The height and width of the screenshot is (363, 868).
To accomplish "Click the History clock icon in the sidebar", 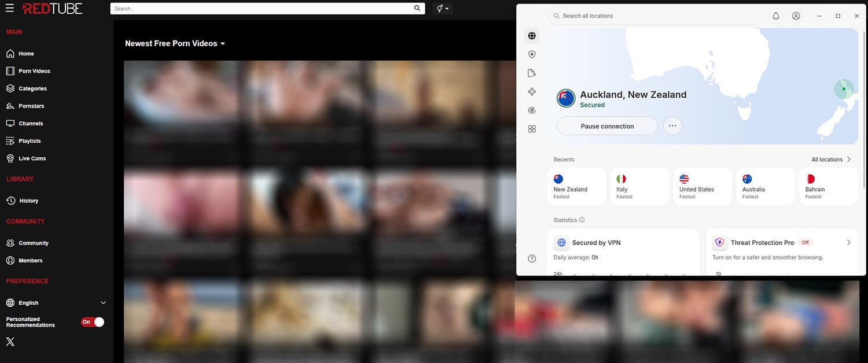I will point(10,201).
